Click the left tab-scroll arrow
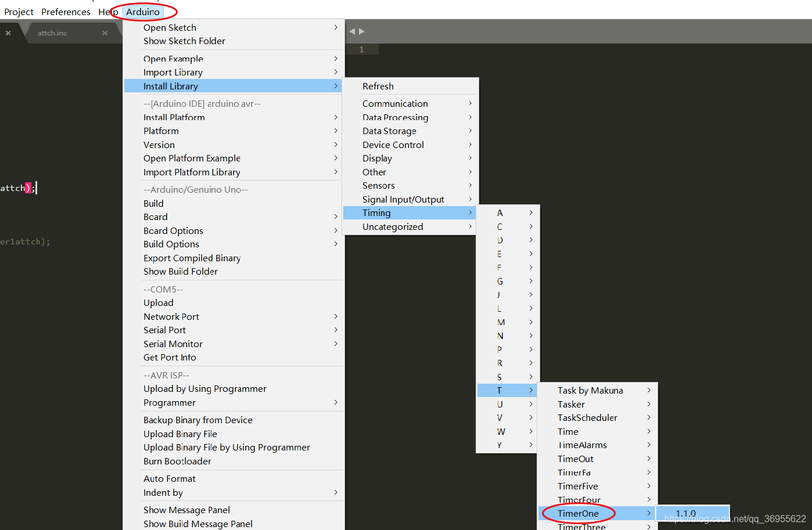812x530 pixels. (352, 31)
